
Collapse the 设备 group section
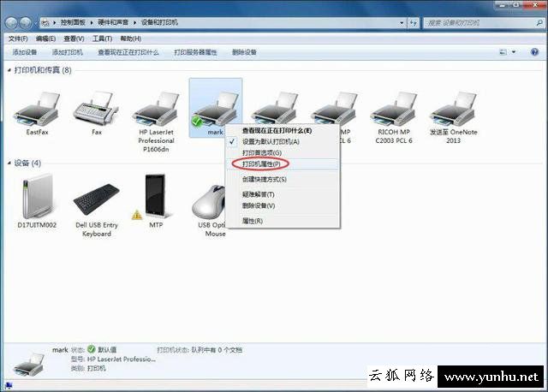click(9, 163)
